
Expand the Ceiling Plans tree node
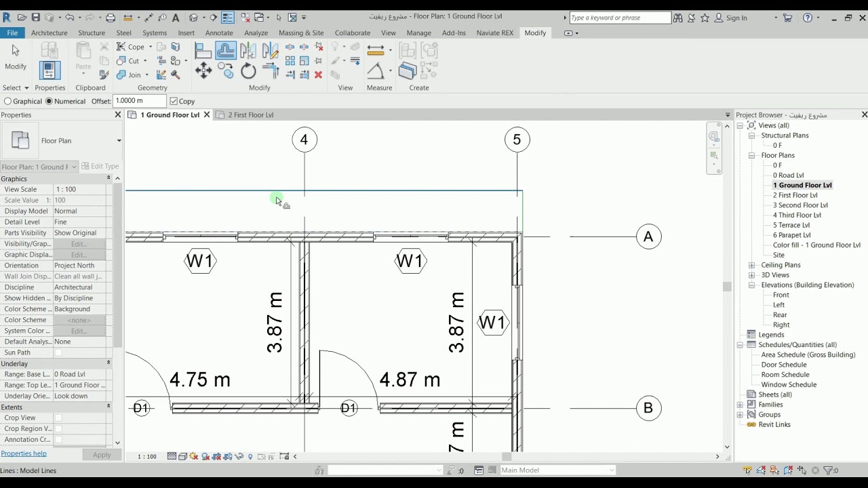pos(751,265)
